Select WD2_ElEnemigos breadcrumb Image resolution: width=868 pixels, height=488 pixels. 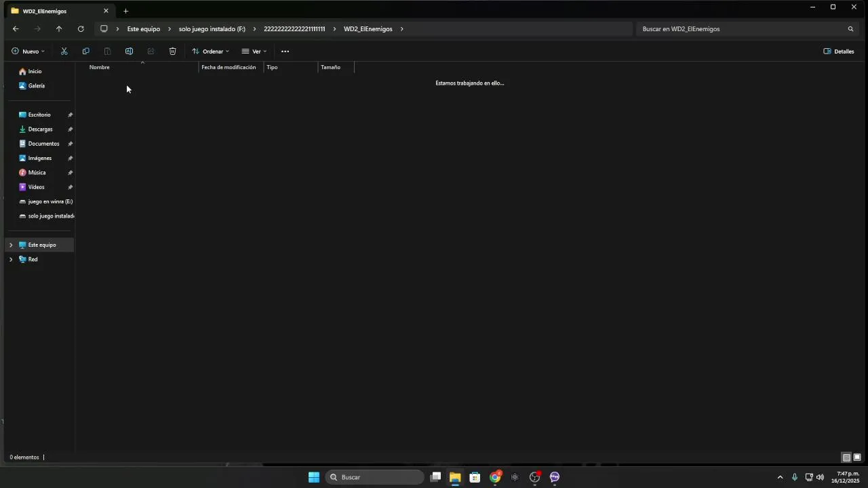tap(368, 29)
